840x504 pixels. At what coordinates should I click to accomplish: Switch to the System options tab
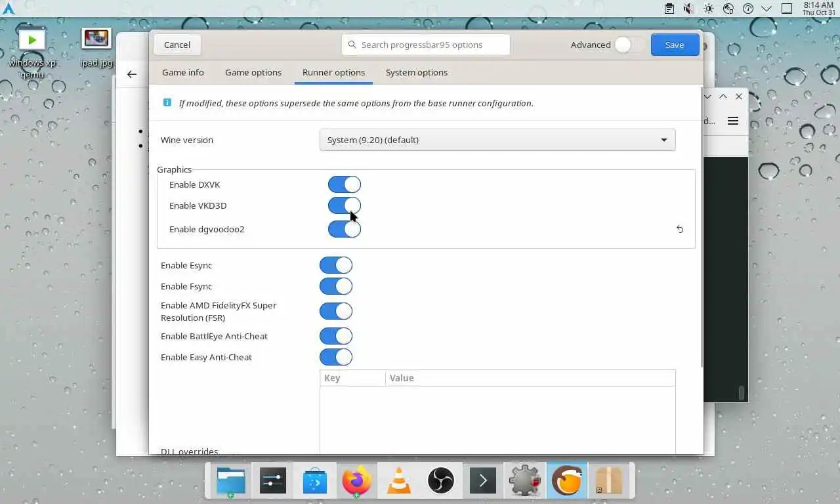tap(417, 72)
